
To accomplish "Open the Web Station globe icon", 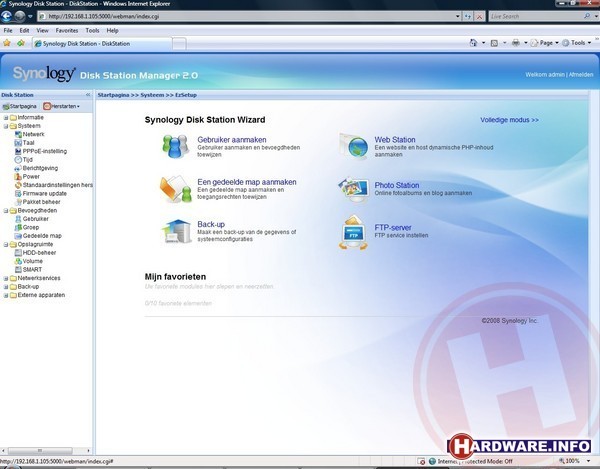I will tap(354, 147).
